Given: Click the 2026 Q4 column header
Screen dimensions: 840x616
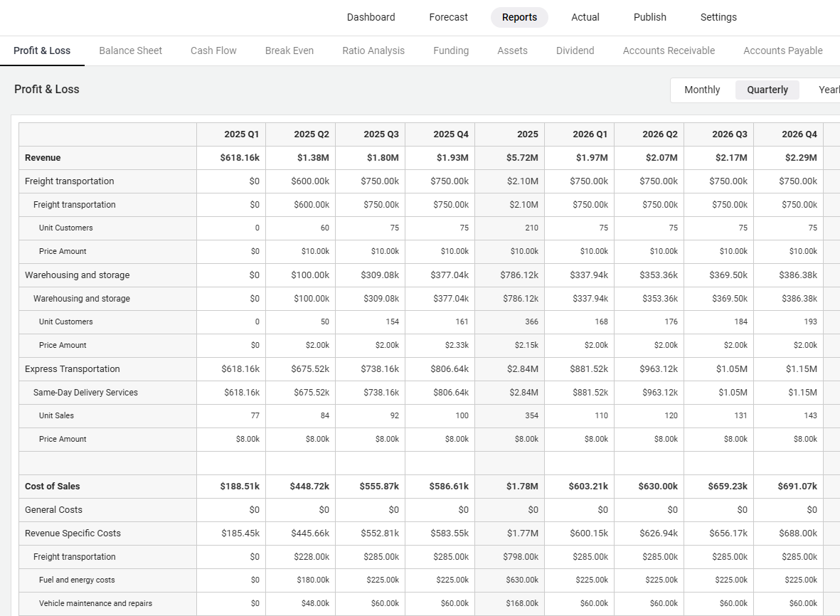Looking at the screenshot, I should [x=789, y=134].
